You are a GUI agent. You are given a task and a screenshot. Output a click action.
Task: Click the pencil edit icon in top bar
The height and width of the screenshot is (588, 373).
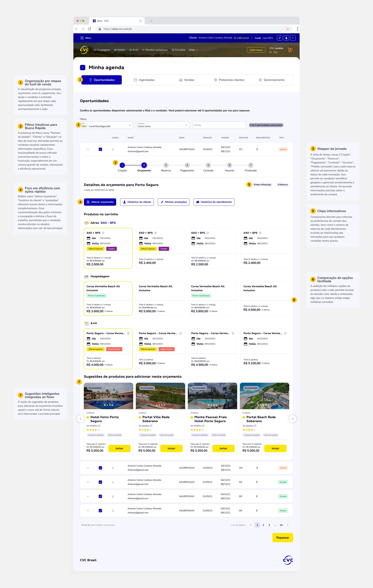point(280,38)
